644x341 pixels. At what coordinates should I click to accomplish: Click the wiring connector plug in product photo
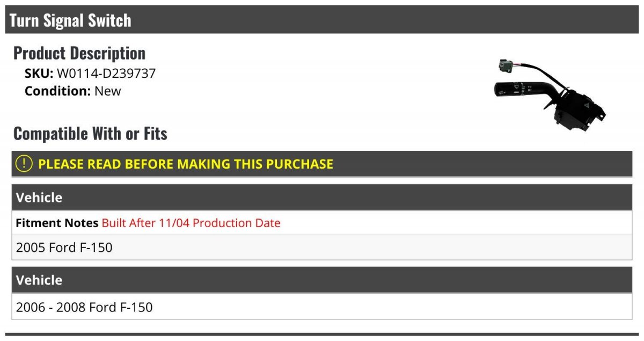(x=507, y=65)
